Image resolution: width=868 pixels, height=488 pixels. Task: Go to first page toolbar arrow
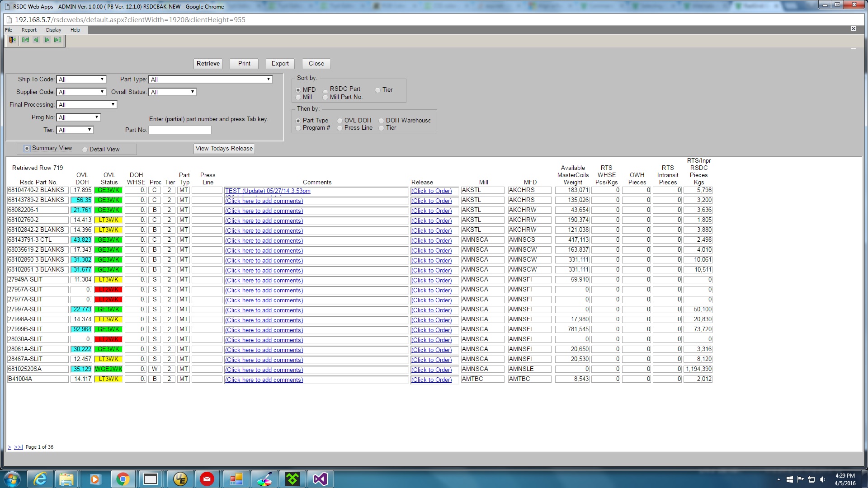pyautogui.click(x=25, y=40)
